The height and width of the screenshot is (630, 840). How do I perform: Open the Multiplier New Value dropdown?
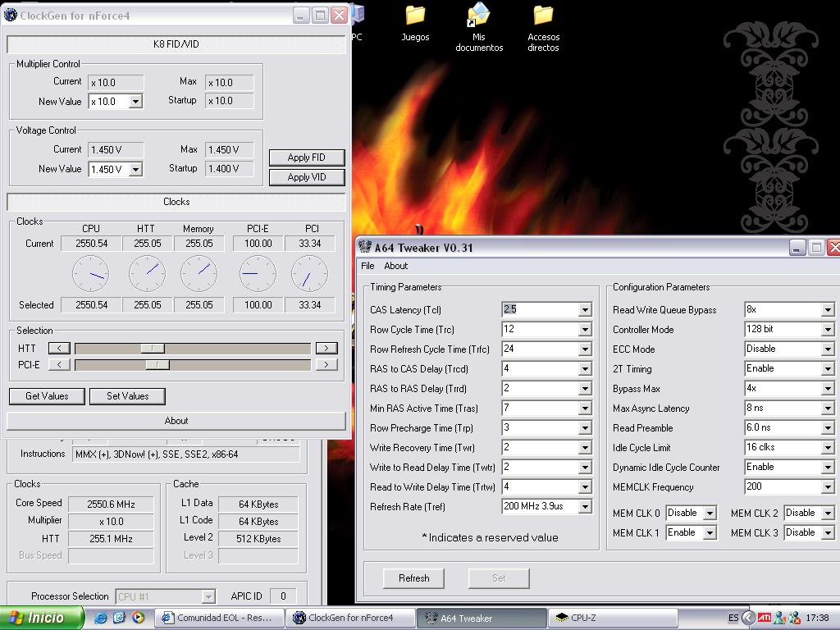coord(135,101)
